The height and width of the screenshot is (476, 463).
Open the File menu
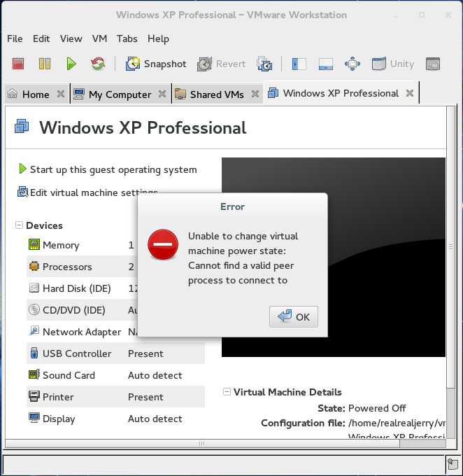[x=15, y=39]
